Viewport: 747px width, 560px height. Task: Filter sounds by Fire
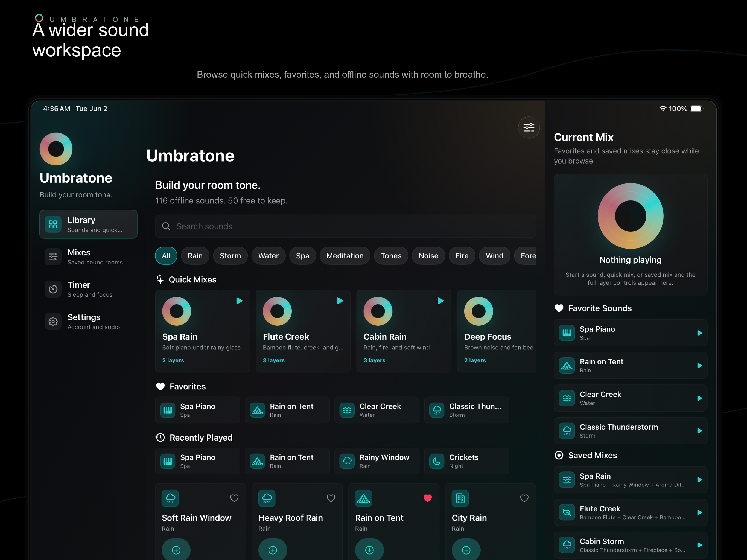tap(462, 256)
